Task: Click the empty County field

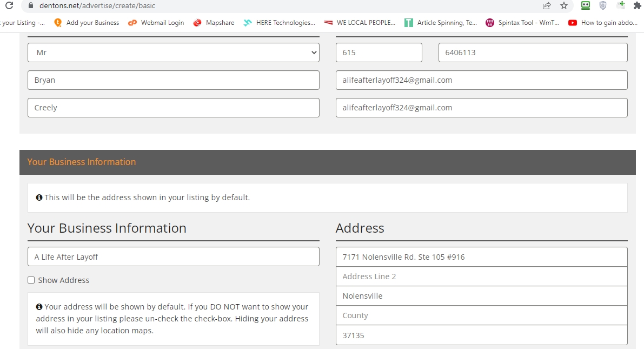Action: point(481,315)
